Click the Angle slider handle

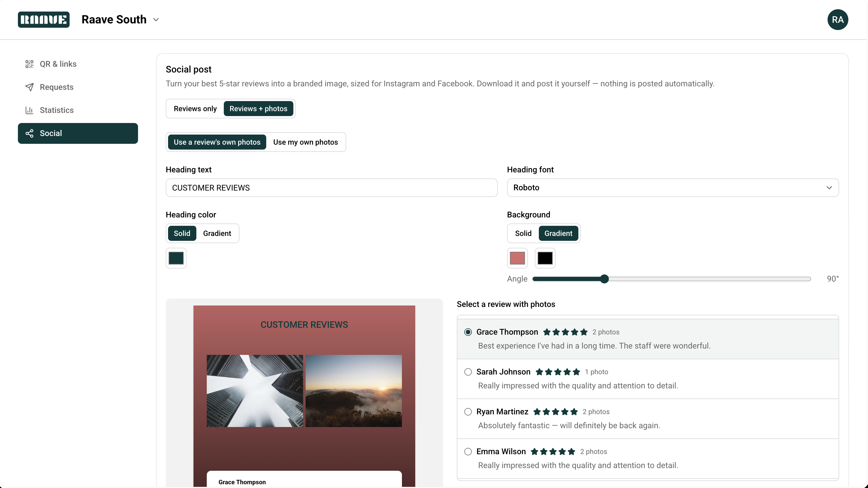click(x=604, y=279)
